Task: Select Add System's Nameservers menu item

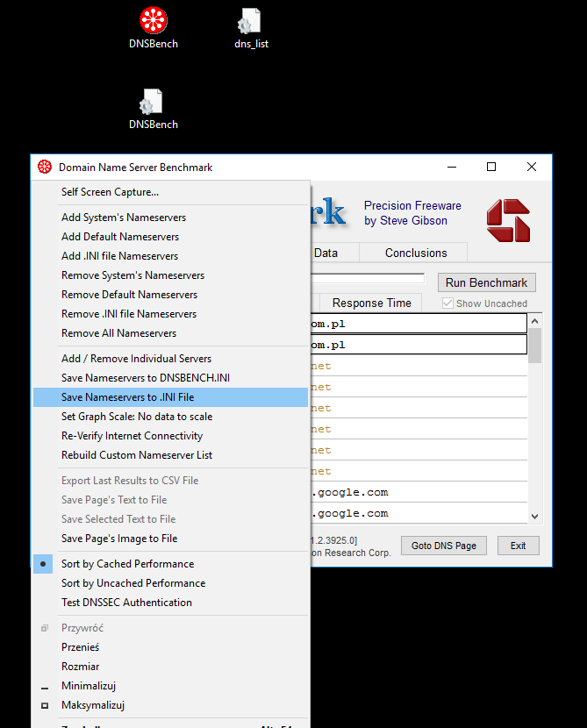Action: click(x=124, y=218)
